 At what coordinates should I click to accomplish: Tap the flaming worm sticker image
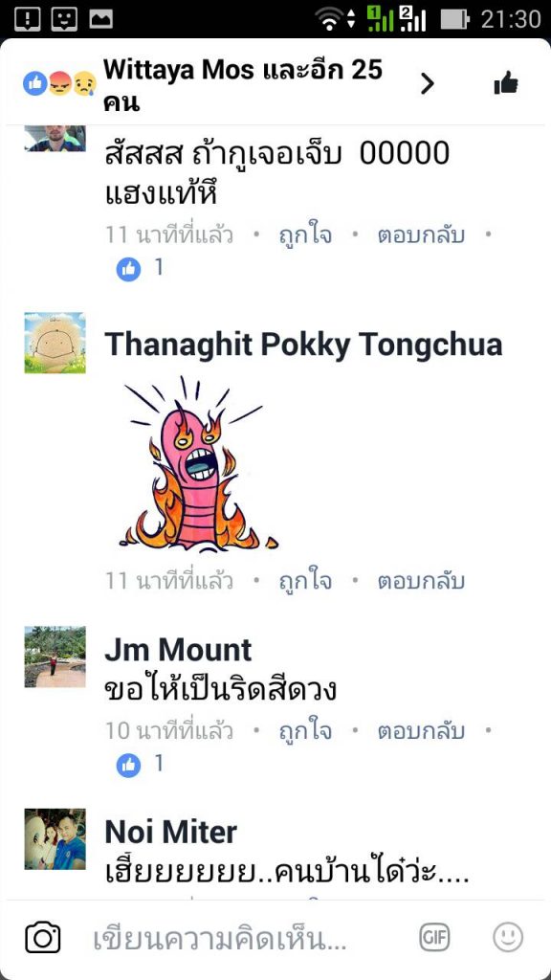point(197,464)
